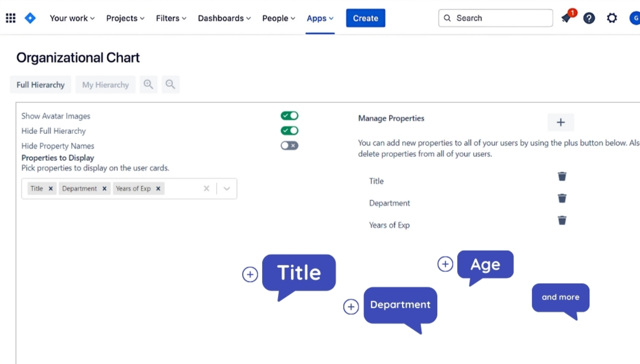The height and width of the screenshot is (364, 640).
Task: Click inside the Search field
Action: pyautogui.click(x=495, y=18)
